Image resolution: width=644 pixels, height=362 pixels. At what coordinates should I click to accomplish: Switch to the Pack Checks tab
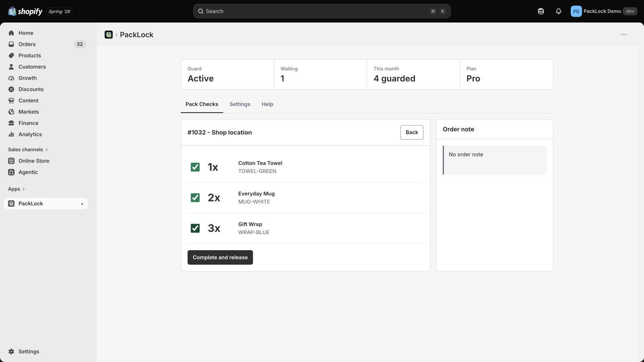click(202, 104)
